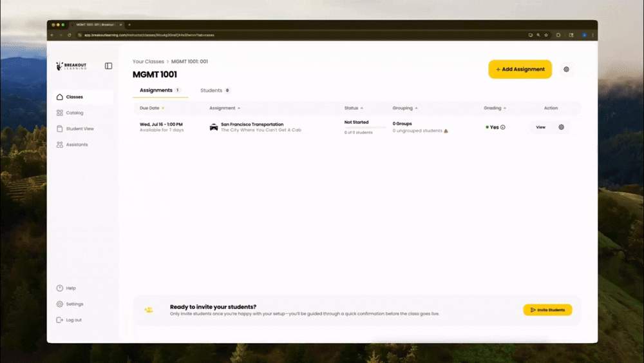Click the browser extensions icon

click(x=558, y=35)
